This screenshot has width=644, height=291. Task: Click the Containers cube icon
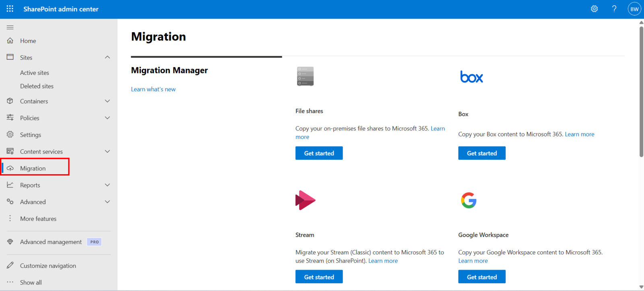point(10,101)
